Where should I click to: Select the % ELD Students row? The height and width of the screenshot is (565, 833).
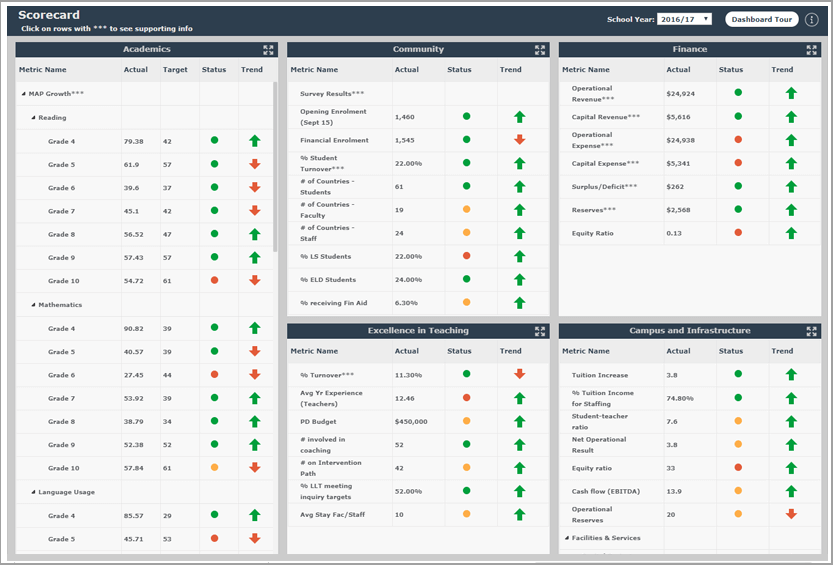(418, 279)
